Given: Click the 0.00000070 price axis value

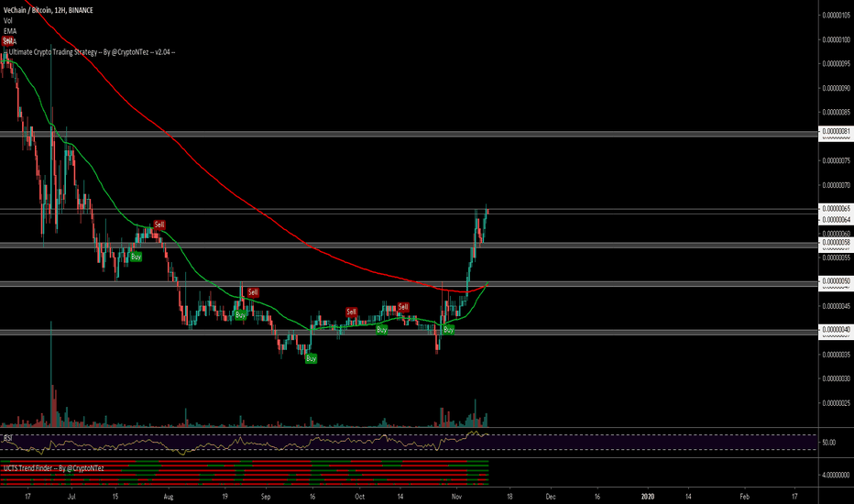Looking at the screenshot, I should [836, 185].
